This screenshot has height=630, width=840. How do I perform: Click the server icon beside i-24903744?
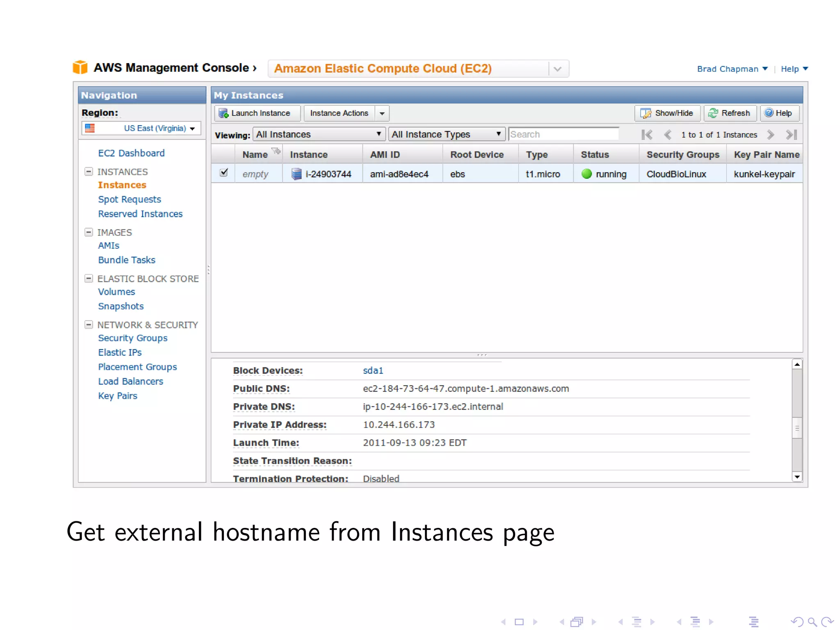coord(296,174)
